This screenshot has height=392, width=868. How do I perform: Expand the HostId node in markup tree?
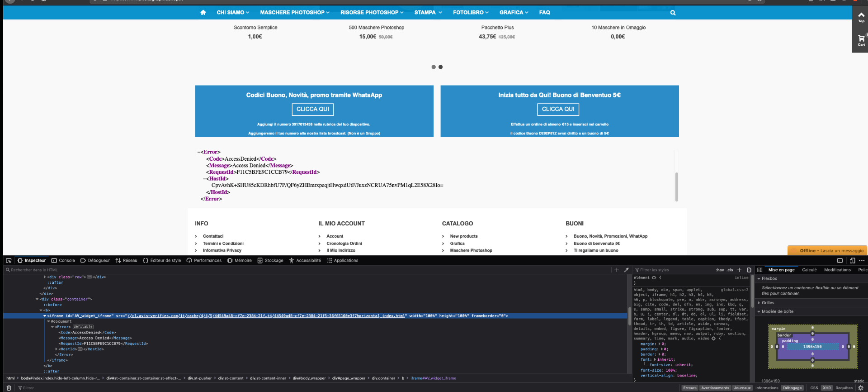click(57, 349)
